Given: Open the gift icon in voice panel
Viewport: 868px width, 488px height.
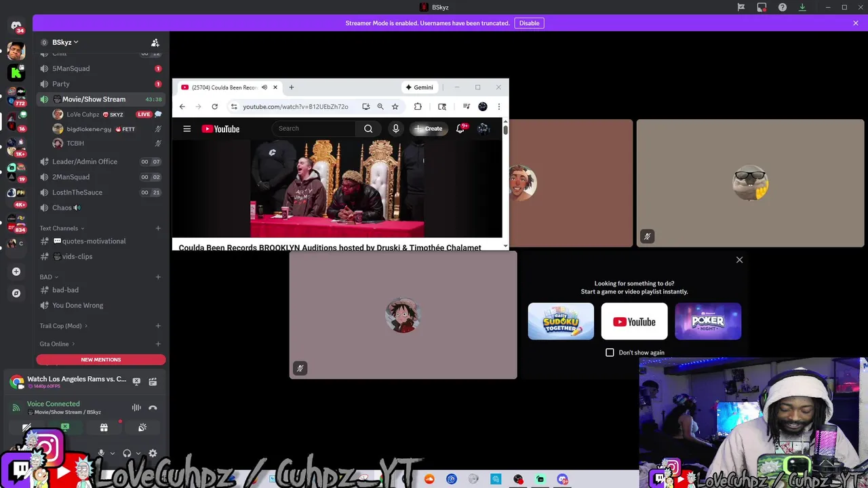Looking at the screenshot, I should point(104,428).
